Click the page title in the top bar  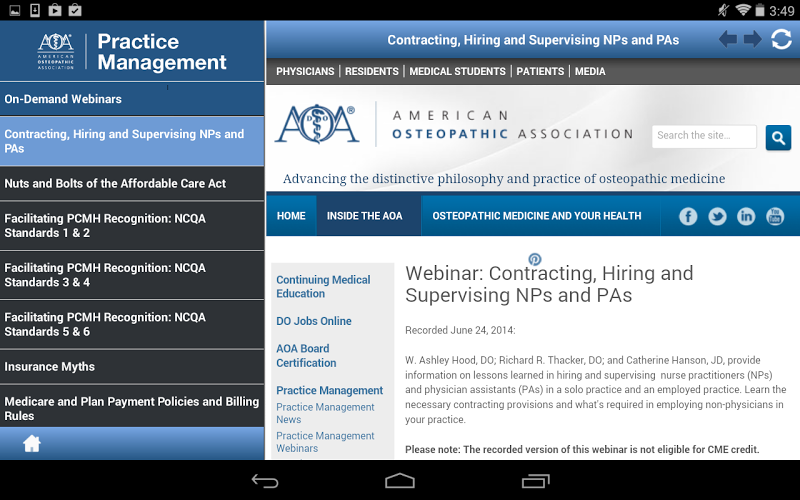tap(533, 40)
